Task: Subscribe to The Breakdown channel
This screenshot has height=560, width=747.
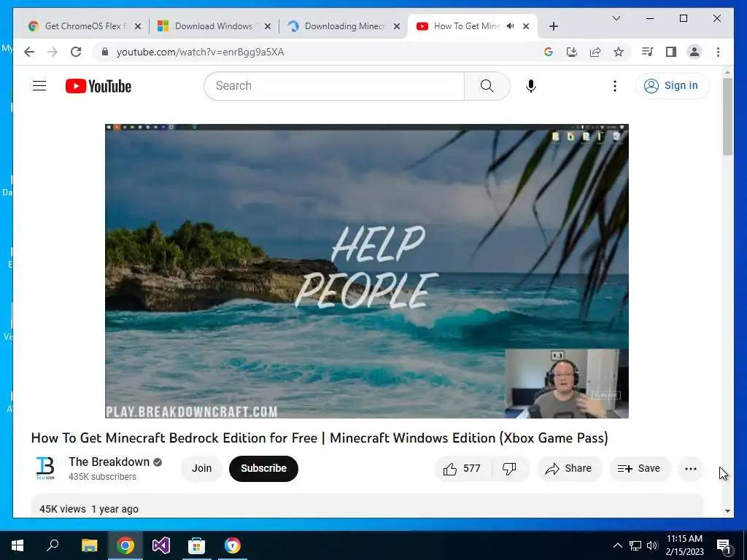Action: point(263,469)
